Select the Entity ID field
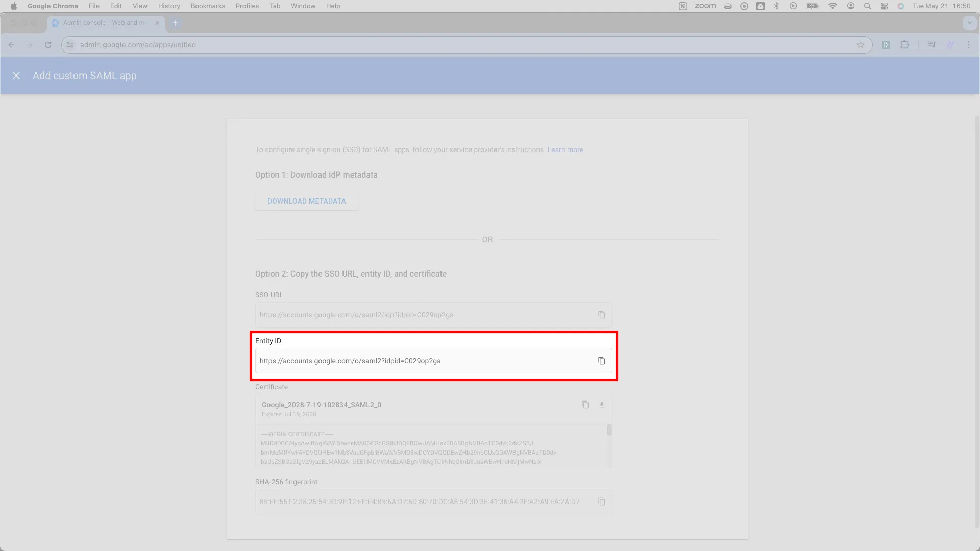 (433, 361)
